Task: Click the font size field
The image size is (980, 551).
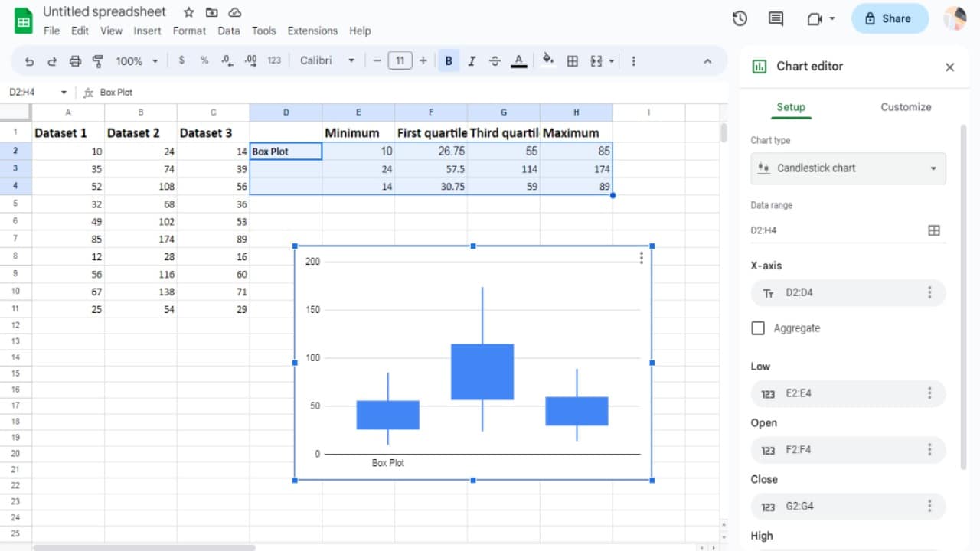Action: click(400, 61)
